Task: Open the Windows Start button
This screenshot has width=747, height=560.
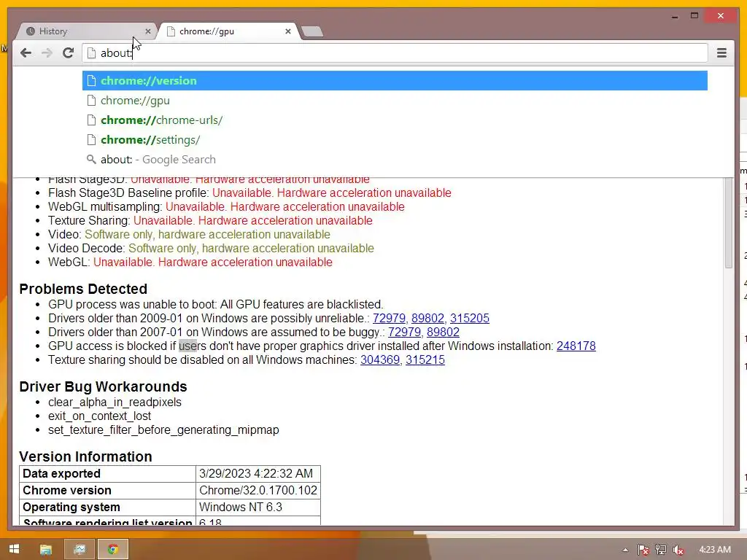Action: pyautogui.click(x=15, y=549)
